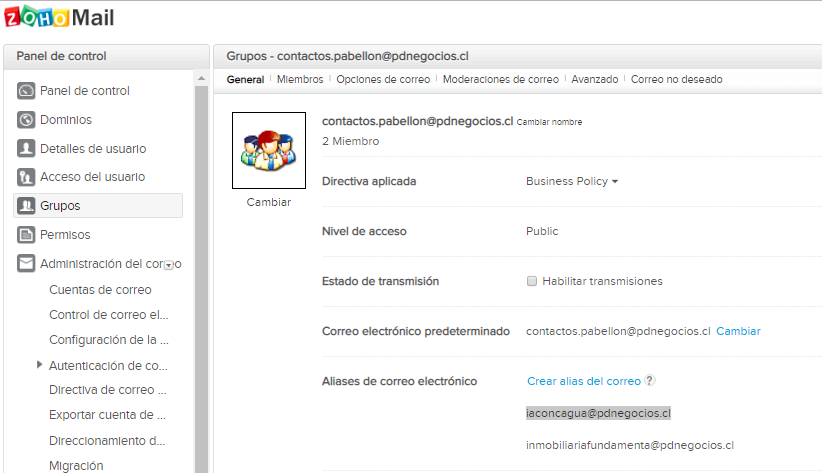Click Cambiar next to default email address

pos(738,331)
